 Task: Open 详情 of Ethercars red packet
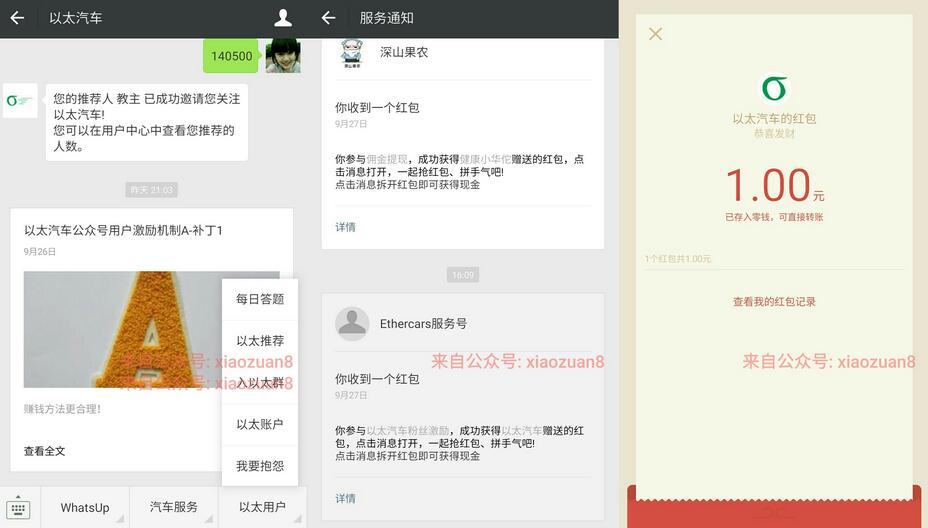pyautogui.click(x=346, y=498)
